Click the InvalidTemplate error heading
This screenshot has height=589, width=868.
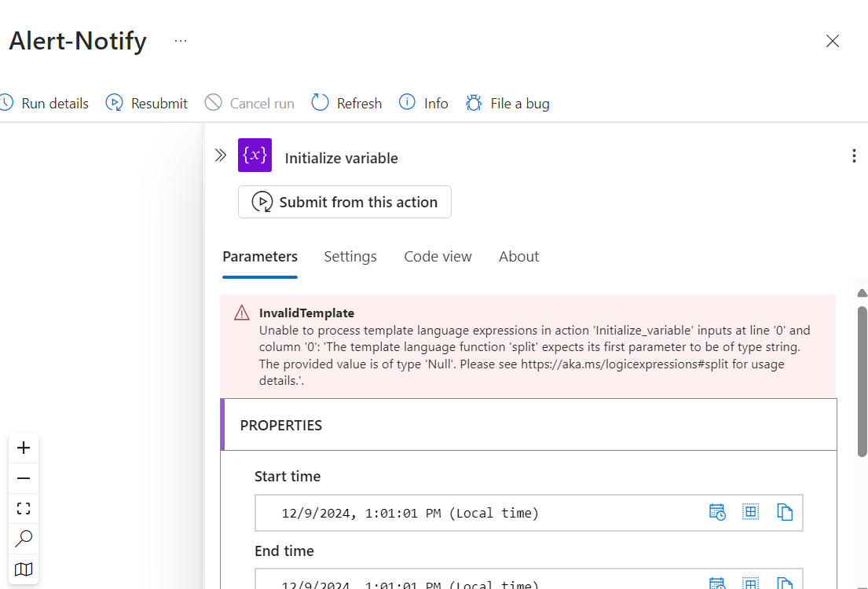(306, 313)
